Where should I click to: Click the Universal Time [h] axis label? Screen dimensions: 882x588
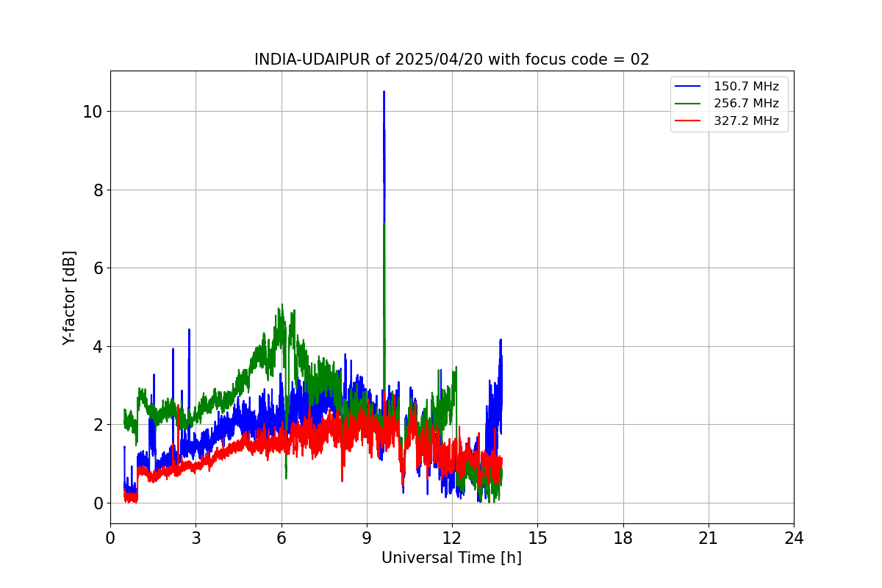(x=451, y=558)
